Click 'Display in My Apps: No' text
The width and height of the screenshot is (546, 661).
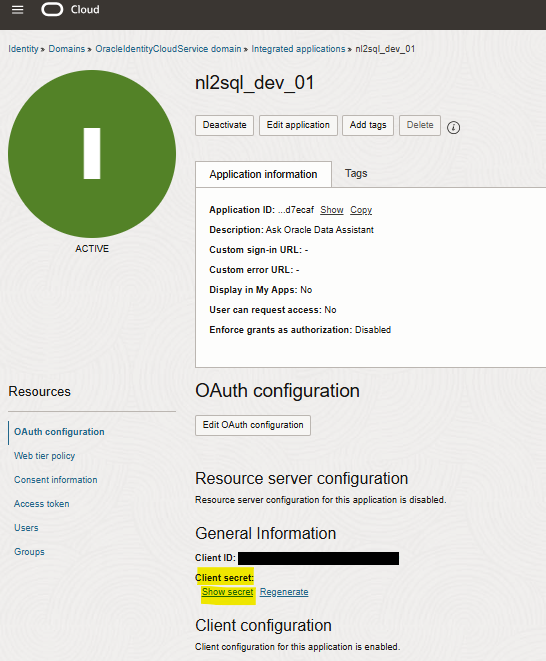tap(261, 290)
